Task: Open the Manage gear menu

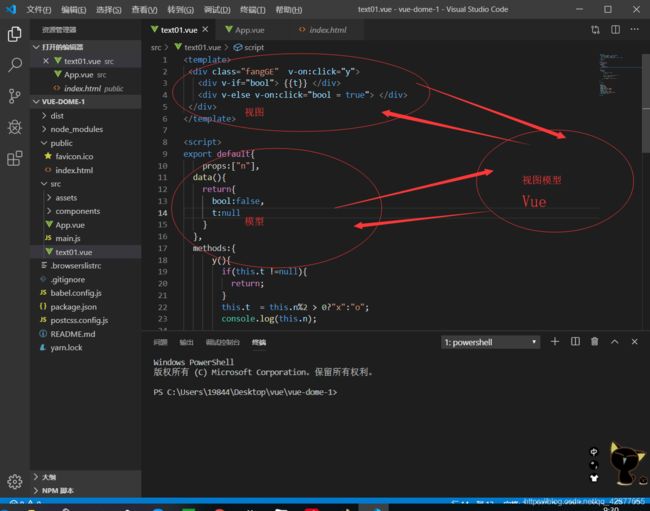Action: 15,481
